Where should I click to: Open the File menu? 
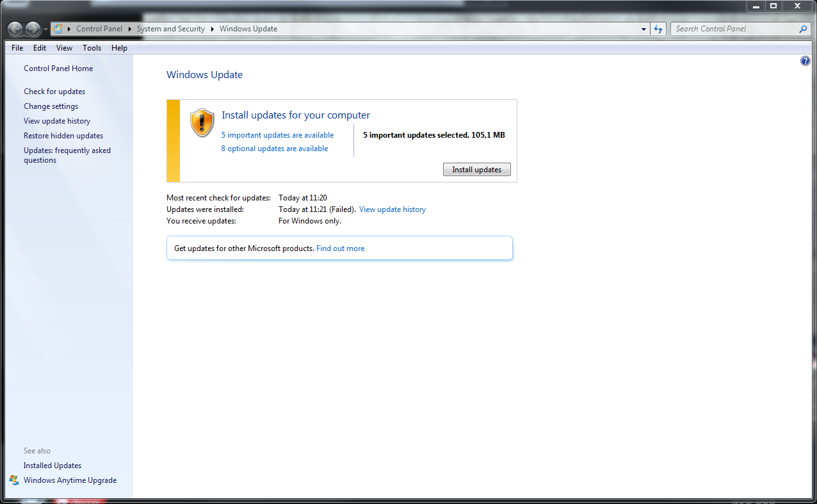tap(17, 48)
